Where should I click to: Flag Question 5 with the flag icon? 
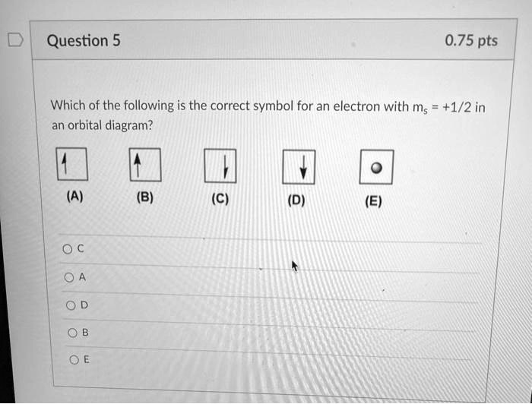[16, 40]
